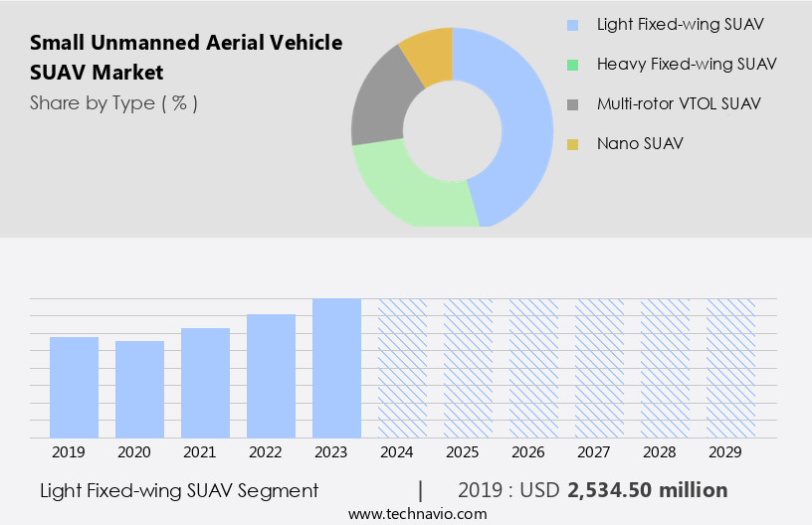Click the tallest solid bar for 2023
Image resolution: width=812 pixels, height=525 pixels.
(x=337, y=368)
